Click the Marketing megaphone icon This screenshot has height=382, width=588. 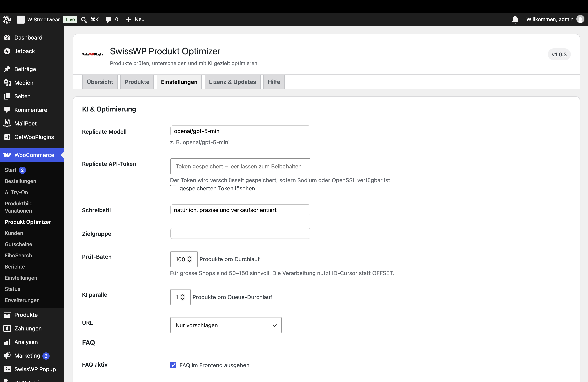[7, 356]
